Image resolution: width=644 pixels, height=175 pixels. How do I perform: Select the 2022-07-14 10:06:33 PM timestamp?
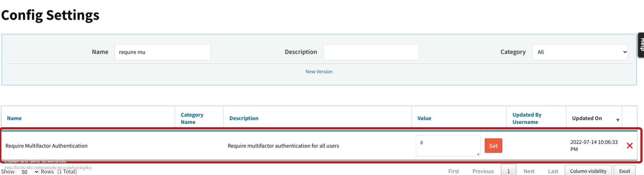pyautogui.click(x=594, y=145)
